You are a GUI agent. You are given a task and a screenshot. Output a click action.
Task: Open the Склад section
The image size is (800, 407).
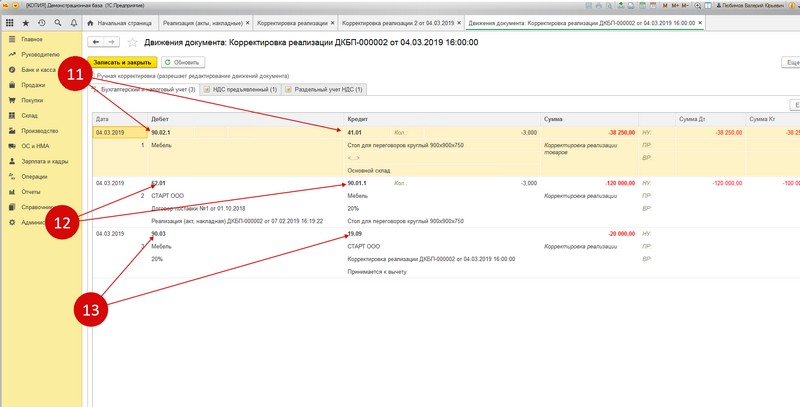point(29,116)
